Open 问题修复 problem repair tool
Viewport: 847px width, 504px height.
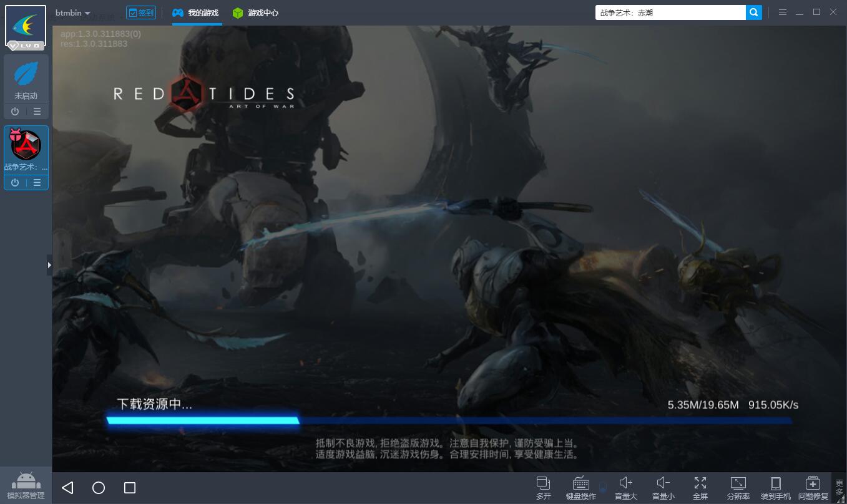pyautogui.click(x=813, y=488)
